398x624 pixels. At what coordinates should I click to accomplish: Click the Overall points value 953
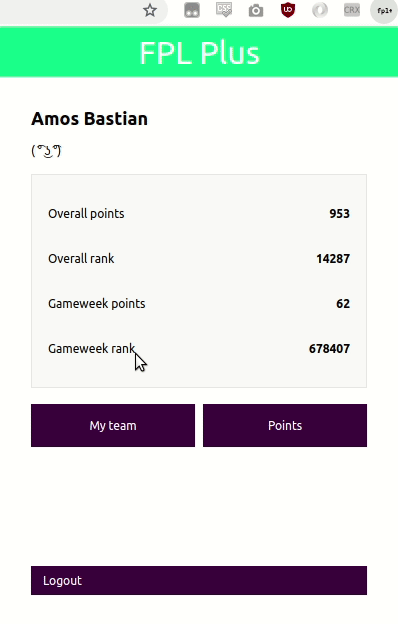(x=339, y=214)
